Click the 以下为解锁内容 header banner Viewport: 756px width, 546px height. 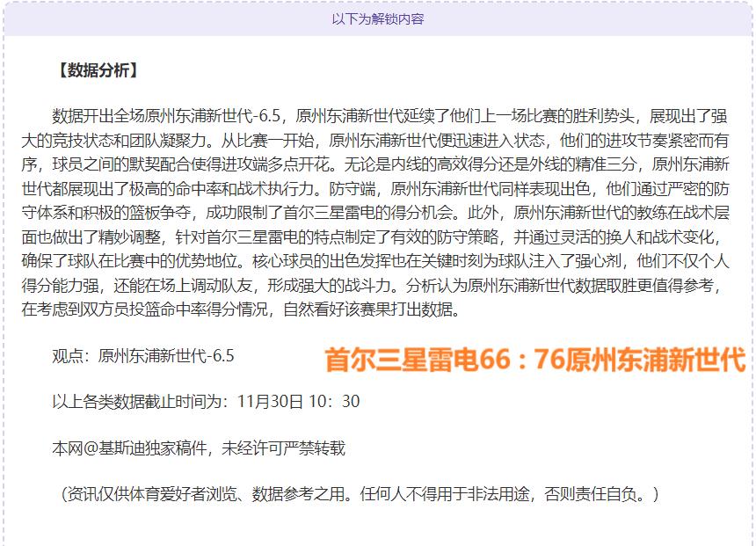click(x=378, y=19)
